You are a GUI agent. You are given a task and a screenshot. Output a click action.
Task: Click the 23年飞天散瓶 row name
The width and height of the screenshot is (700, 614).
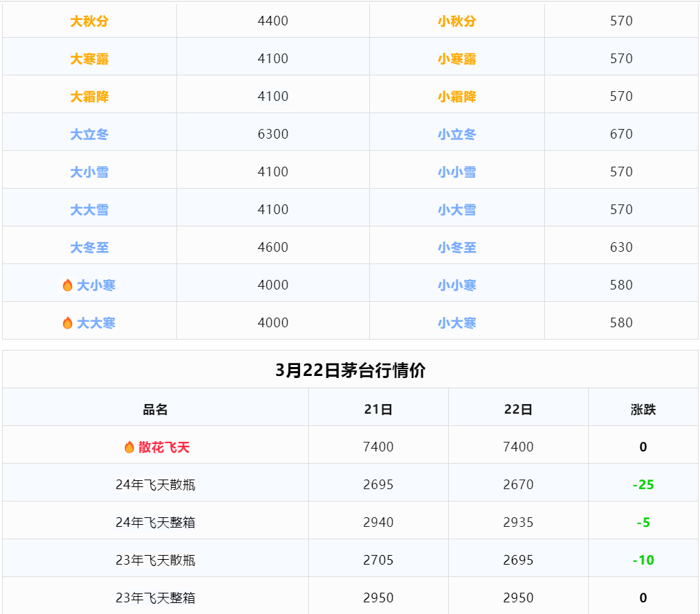click(x=155, y=560)
